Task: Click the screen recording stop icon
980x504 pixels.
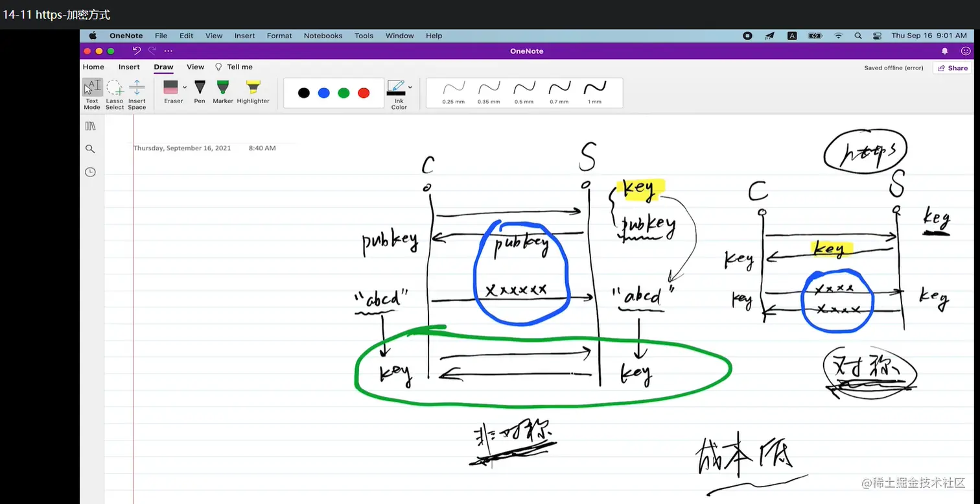Action: pos(747,36)
